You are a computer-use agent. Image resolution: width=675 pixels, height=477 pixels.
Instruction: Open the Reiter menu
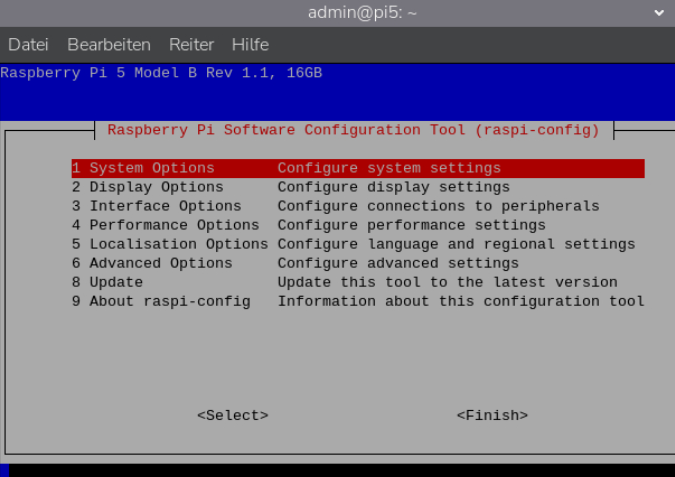click(x=191, y=45)
